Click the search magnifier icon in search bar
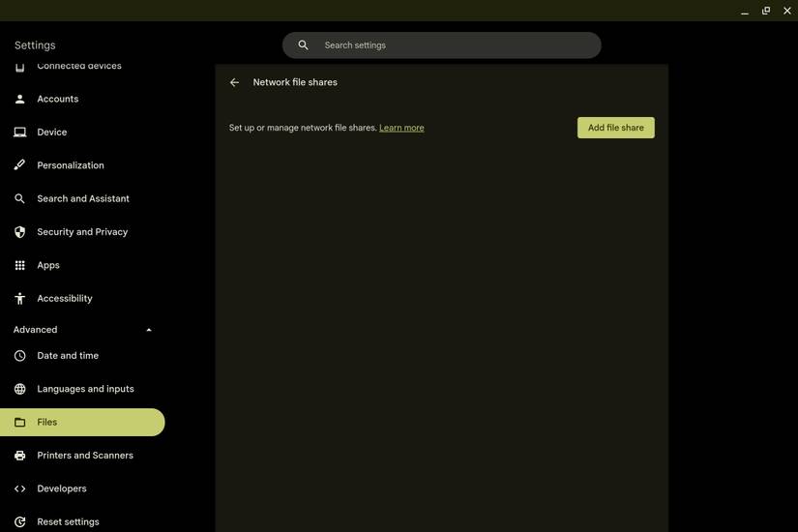Viewport: 798px width, 532px height. tap(303, 45)
